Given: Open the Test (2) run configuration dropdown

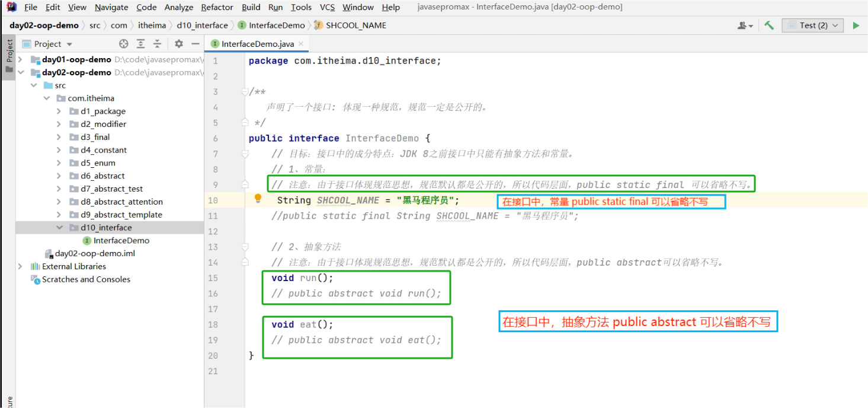Looking at the screenshot, I should 813,26.
